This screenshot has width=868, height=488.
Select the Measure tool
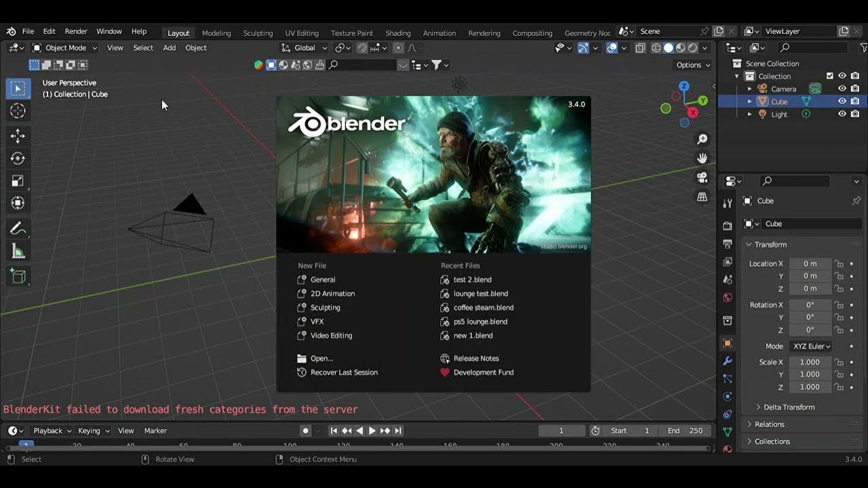18,251
